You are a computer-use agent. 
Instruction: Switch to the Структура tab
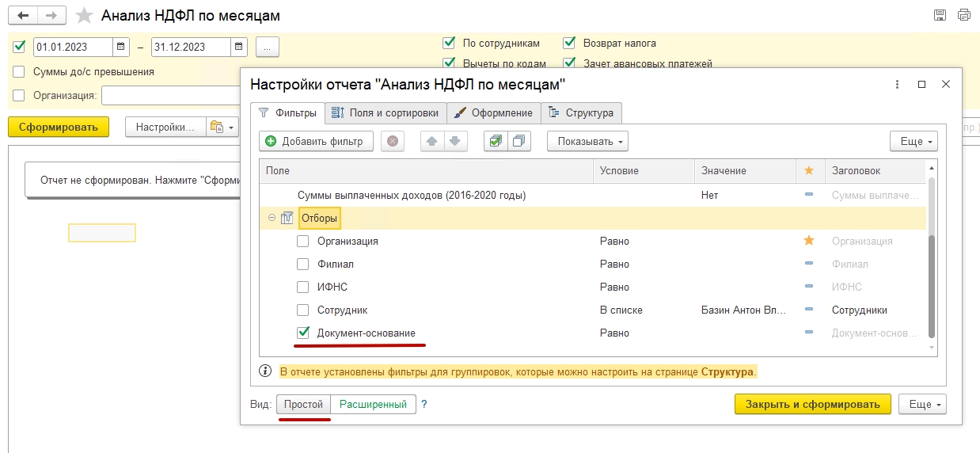582,112
